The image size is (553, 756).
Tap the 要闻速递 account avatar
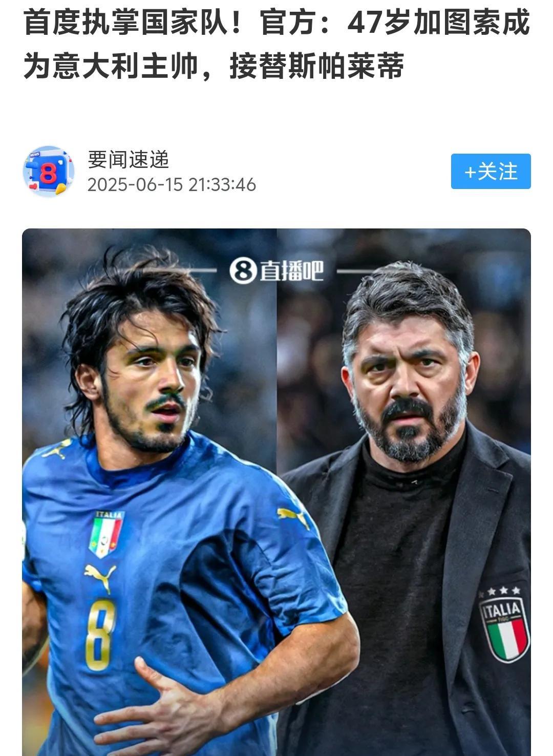tap(49, 171)
